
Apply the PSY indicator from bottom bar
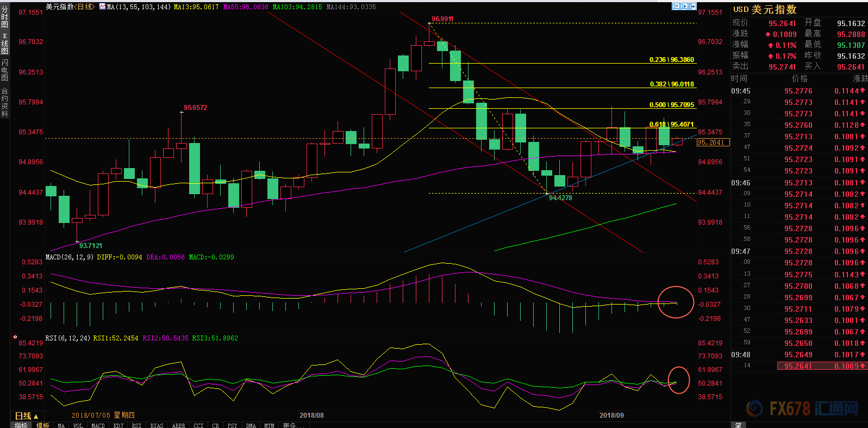pyautogui.click(x=232, y=425)
